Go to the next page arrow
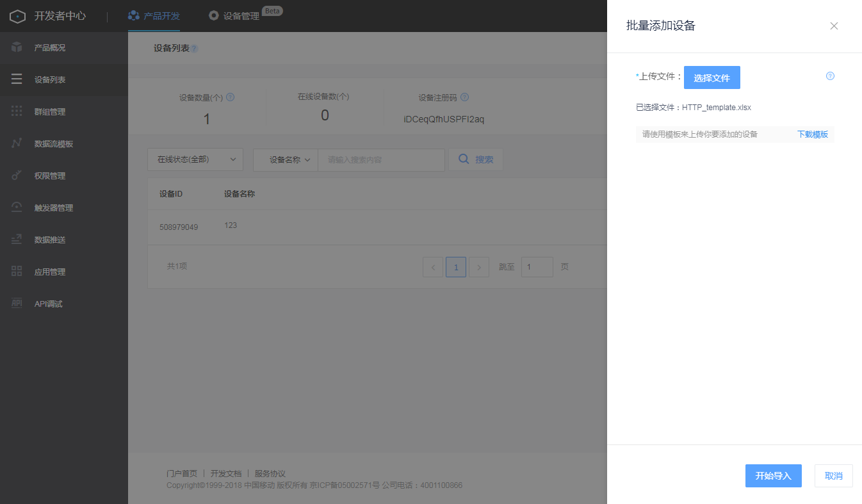Viewport: 862px width, 504px height. (479, 267)
